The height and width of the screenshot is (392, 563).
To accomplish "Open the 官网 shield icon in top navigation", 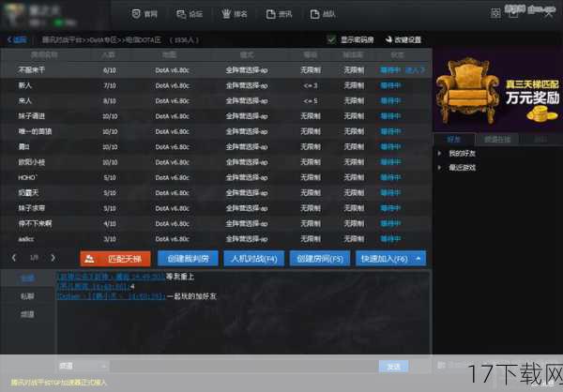I will [x=136, y=14].
